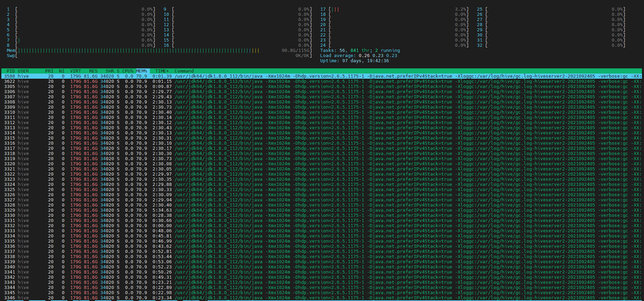Screen dimensions: 644x301
Task: Select the process row with PID 3346
Action: point(322,298)
